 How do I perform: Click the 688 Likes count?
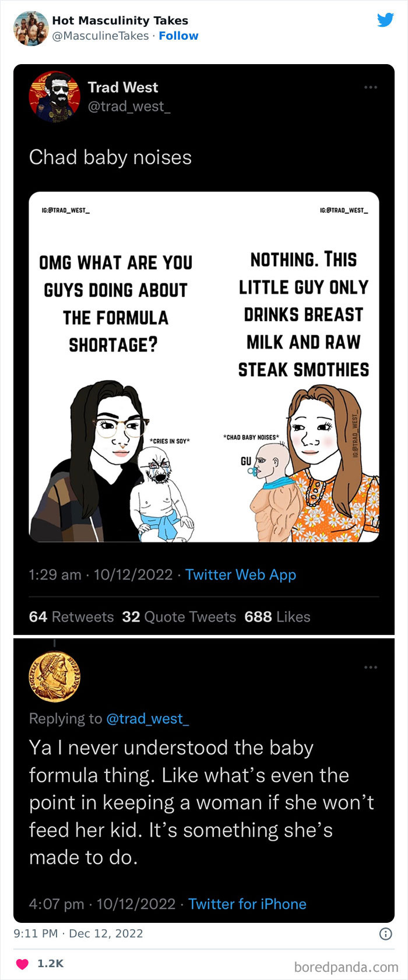pyautogui.click(x=276, y=617)
